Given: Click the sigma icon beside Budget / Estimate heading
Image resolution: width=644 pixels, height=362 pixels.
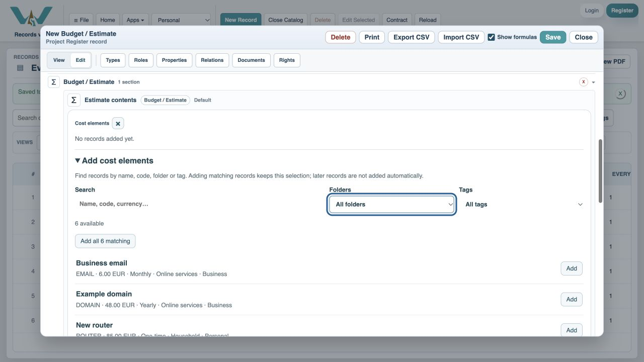Looking at the screenshot, I should click(x=54, y=82).
